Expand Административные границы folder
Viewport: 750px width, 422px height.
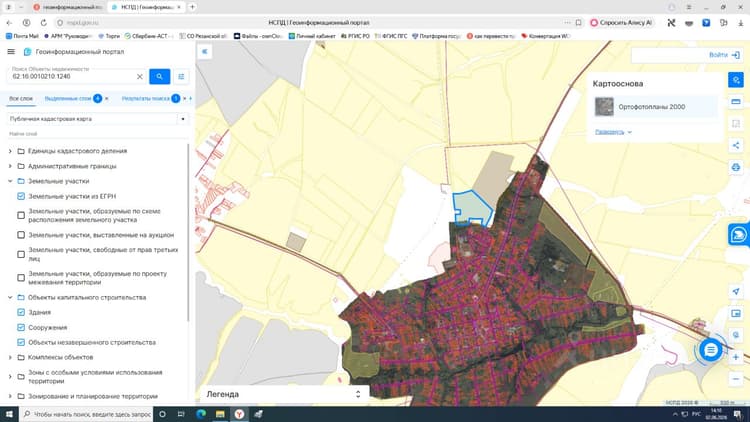pyautogui.click(x=10, y=166)
